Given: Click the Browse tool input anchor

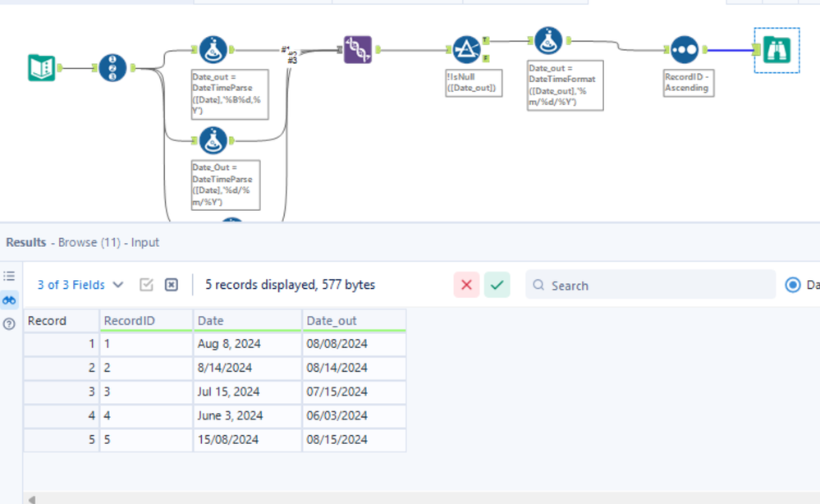Looking at the screenshot, I should [x=757, y=50].
